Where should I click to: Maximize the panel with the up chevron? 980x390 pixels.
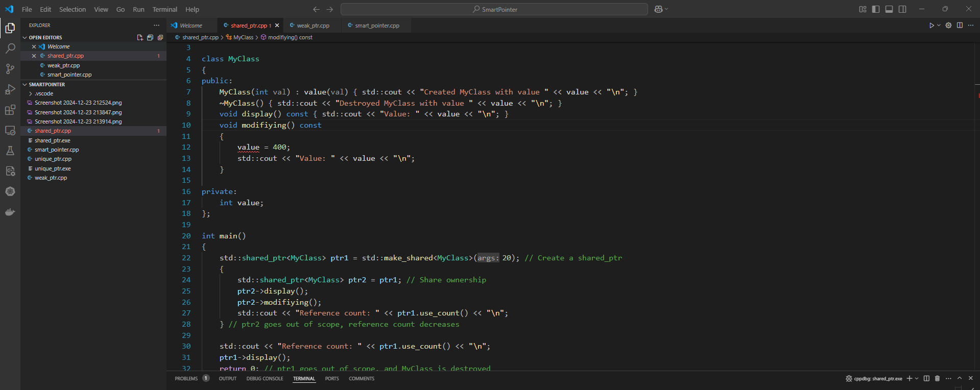point(960,378)
